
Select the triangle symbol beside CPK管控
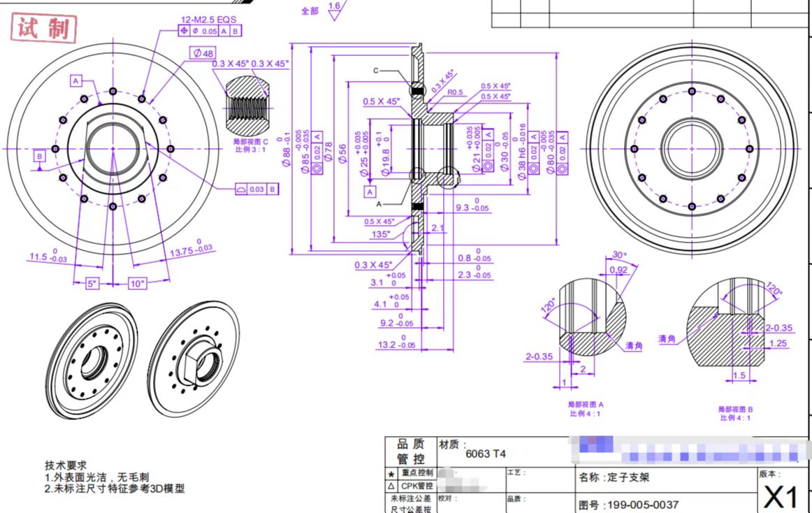(391, 486)
